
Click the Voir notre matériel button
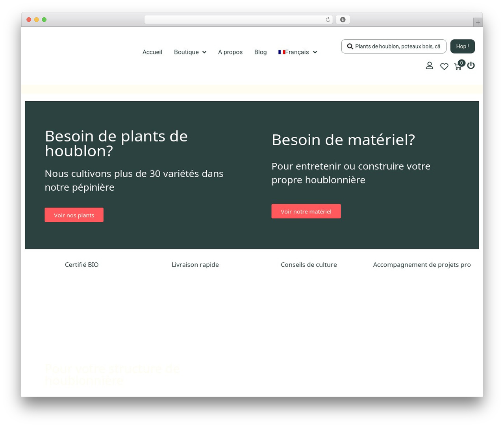coord(306,212)
